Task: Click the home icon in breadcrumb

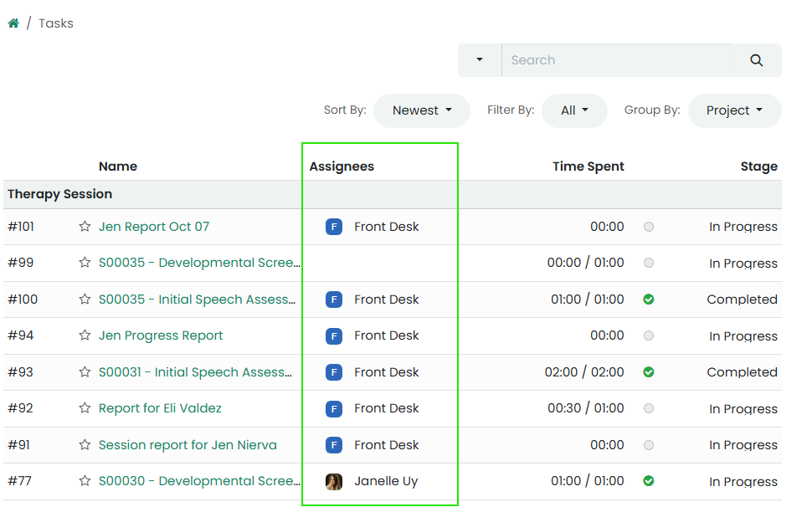Action: 13,23
